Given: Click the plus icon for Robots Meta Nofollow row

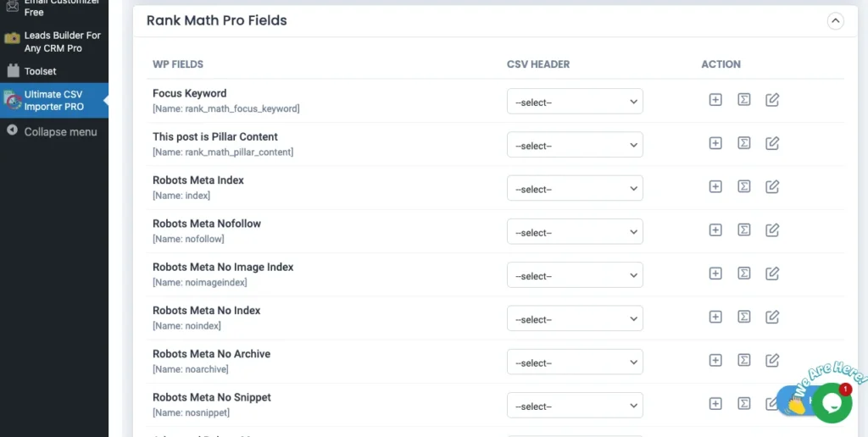Looking at the screenshot, I should [715, 230].
